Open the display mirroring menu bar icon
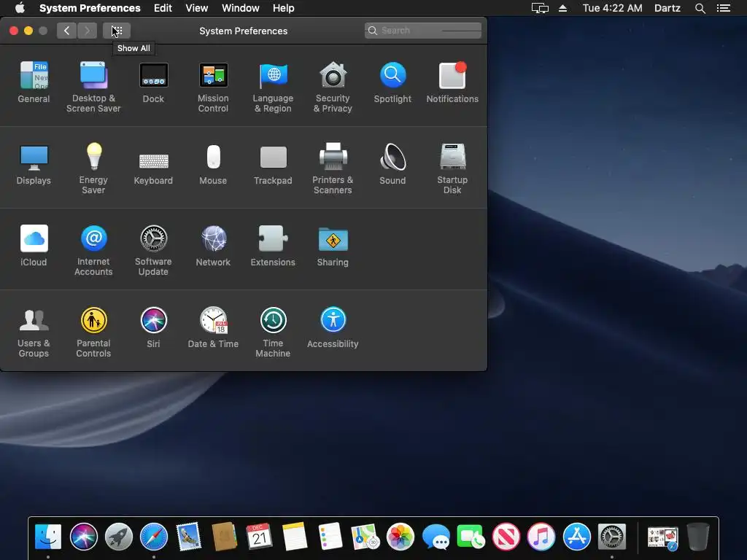 (x=540, y=8)
